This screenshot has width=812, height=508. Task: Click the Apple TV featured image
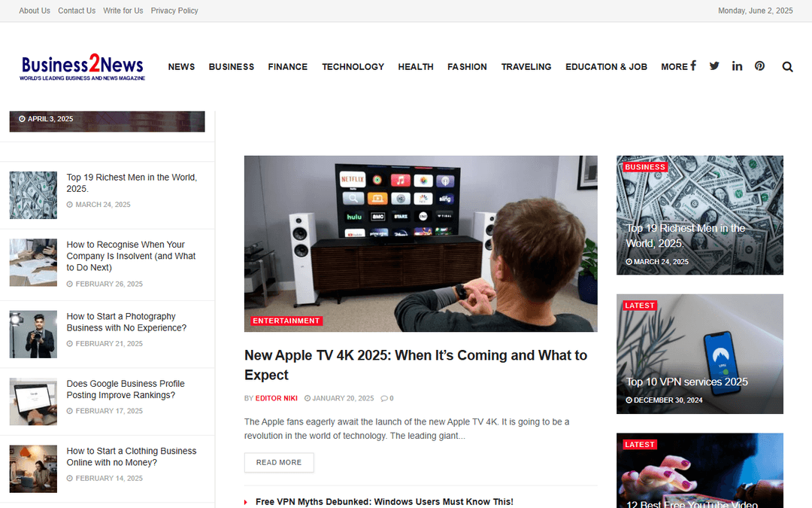click(x=420, y=244)
